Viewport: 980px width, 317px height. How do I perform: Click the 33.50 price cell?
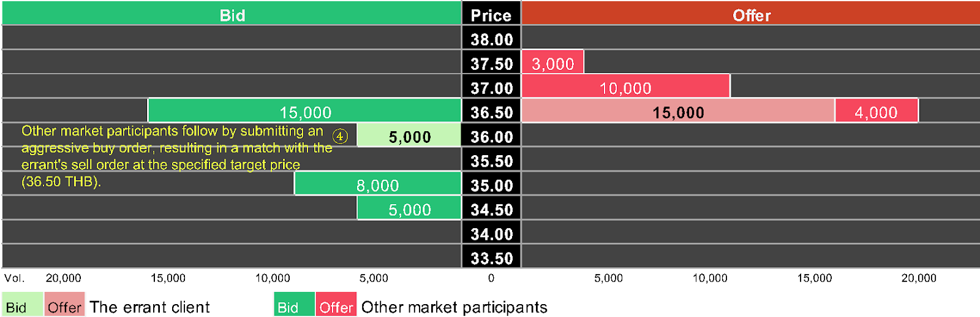491,258
